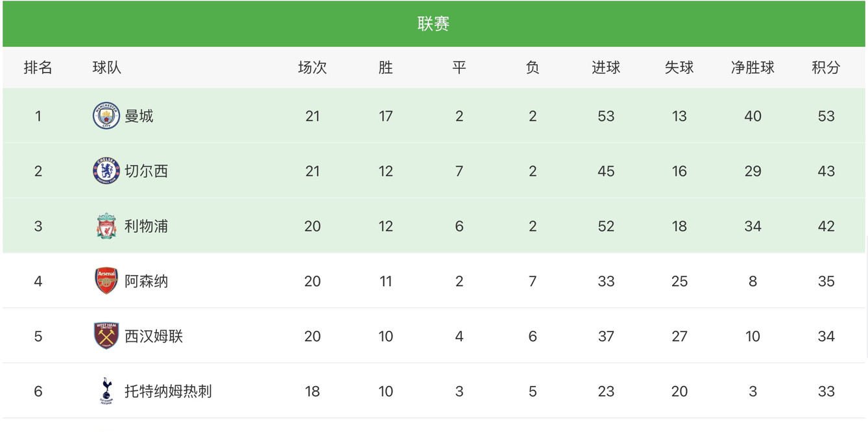Click the 场次 column header
Image resolution: width=868 pixels, height=432 pixels.
(x=312, y=67)
